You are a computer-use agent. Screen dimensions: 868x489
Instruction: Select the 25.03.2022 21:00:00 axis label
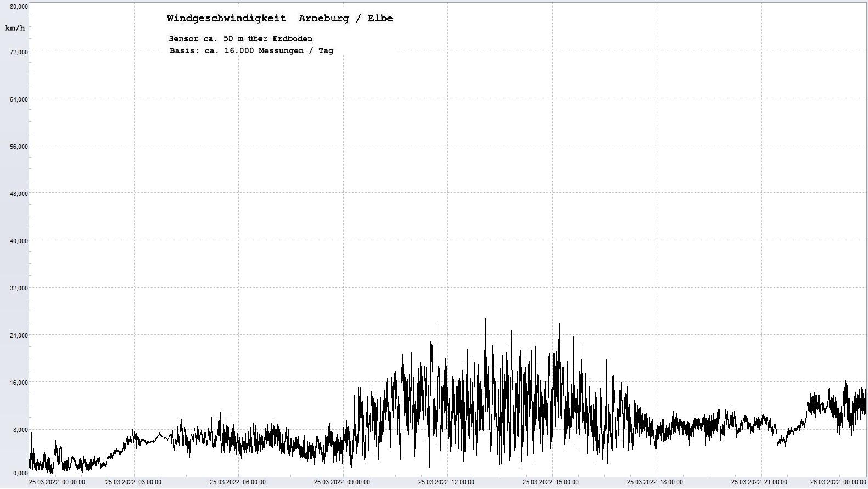(x=759, y=482)
